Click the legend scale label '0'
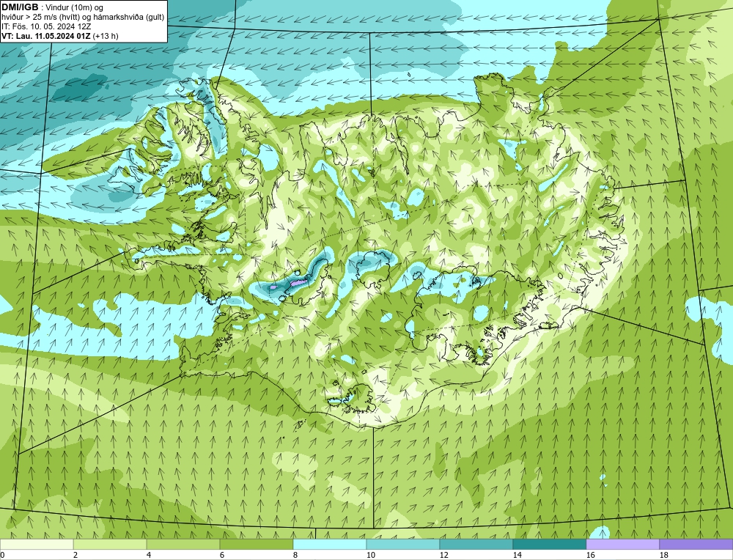Viewport: 733px width, 560px height. [x=3, y=555]
